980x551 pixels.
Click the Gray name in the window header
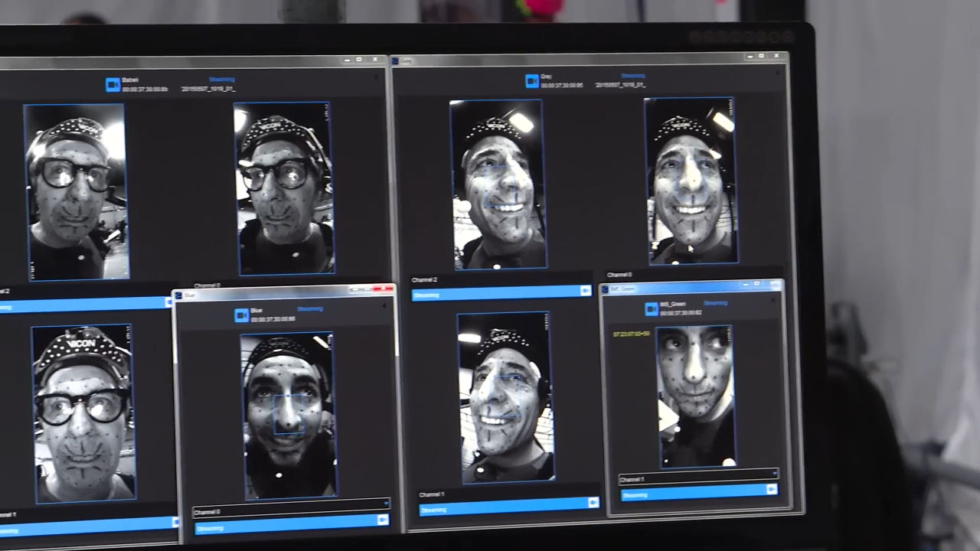(547, 77)
